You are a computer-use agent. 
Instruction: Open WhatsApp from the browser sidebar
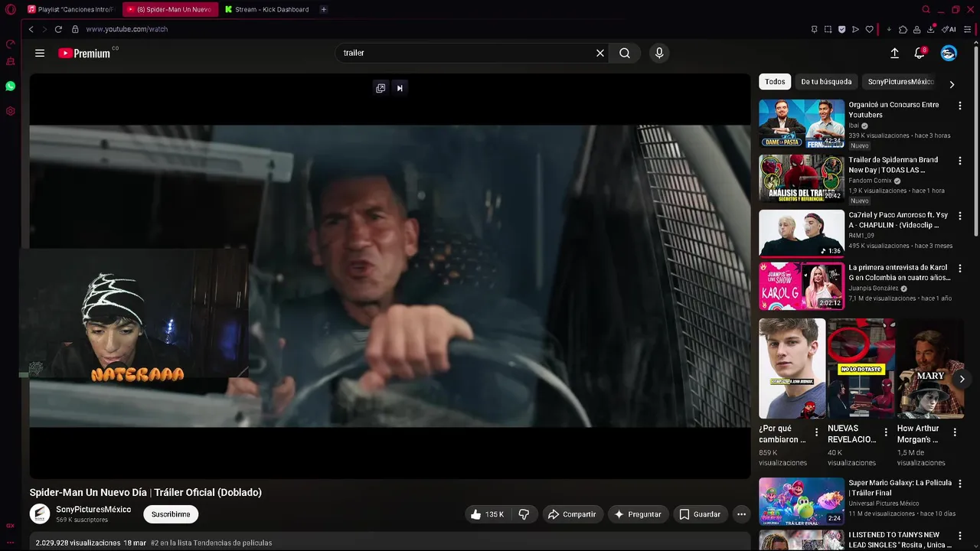click(10, 86)
